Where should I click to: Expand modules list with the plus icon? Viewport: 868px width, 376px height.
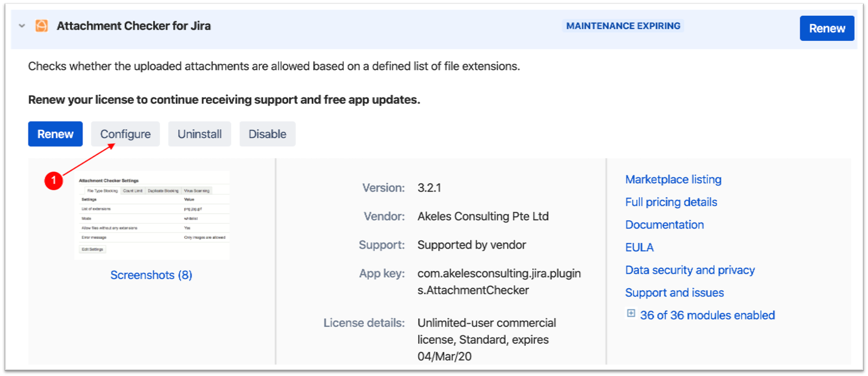tap(631, 314)
